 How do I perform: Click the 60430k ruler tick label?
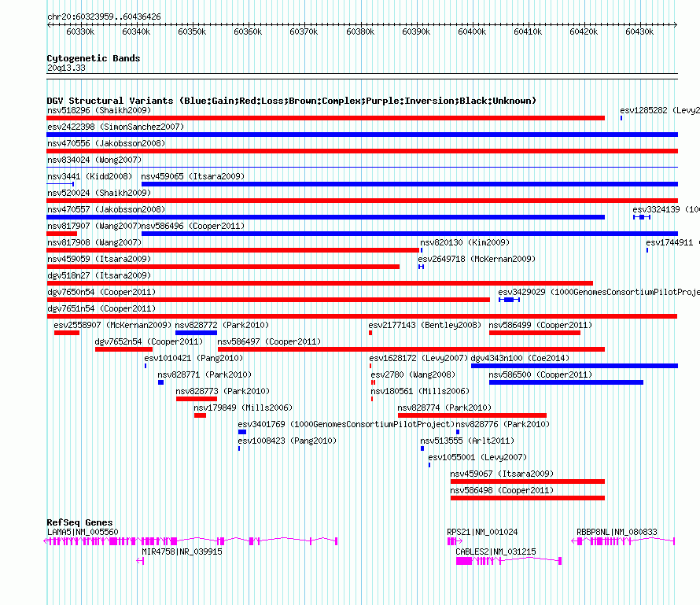point(639,31)
